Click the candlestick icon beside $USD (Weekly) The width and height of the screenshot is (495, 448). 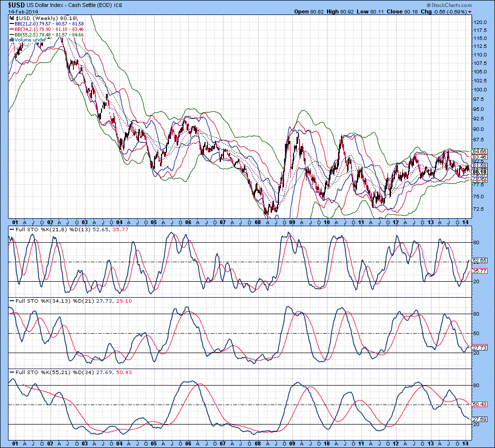coord(12,18)
